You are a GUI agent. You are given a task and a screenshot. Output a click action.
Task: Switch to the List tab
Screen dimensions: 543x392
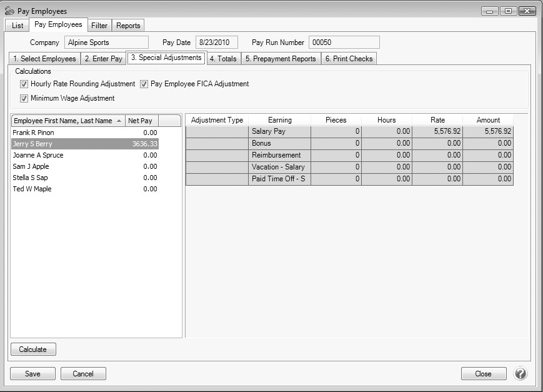[x=17, y=26]
